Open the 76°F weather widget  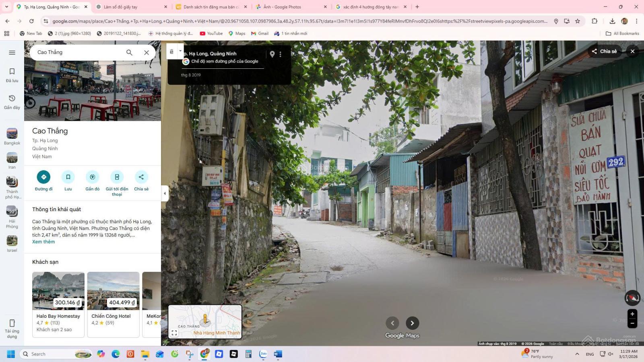(x=538, y=354)
